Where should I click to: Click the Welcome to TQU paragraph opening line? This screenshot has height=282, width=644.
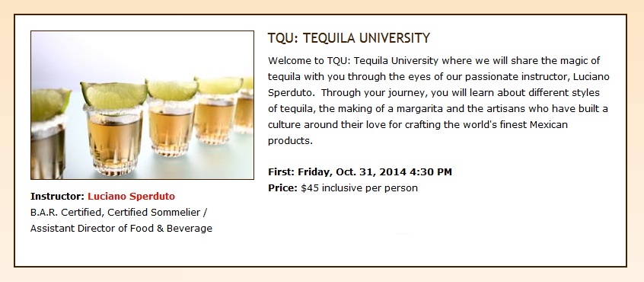click(434, 61)
